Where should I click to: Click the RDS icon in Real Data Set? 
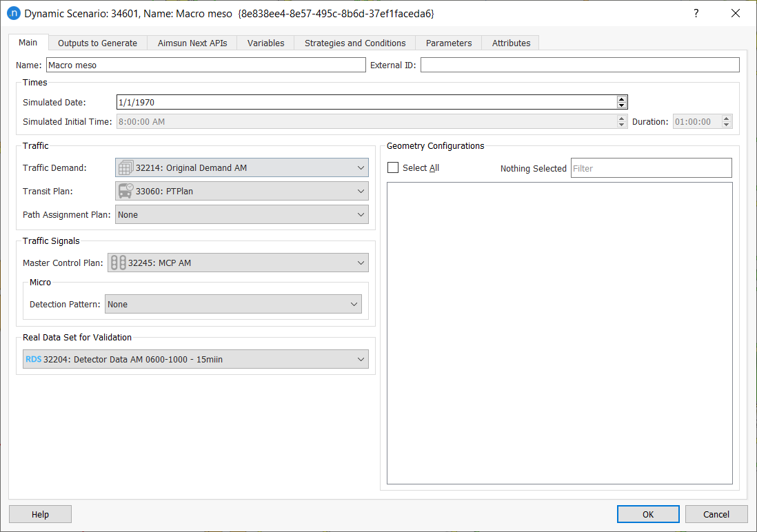point(33,360)
